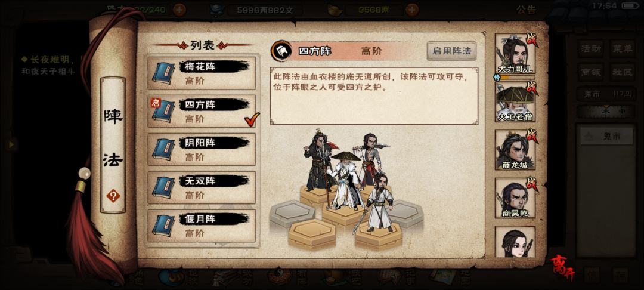Click the 启用阵法 button
This screenshot has width=644, height=290.
(451, 51)
